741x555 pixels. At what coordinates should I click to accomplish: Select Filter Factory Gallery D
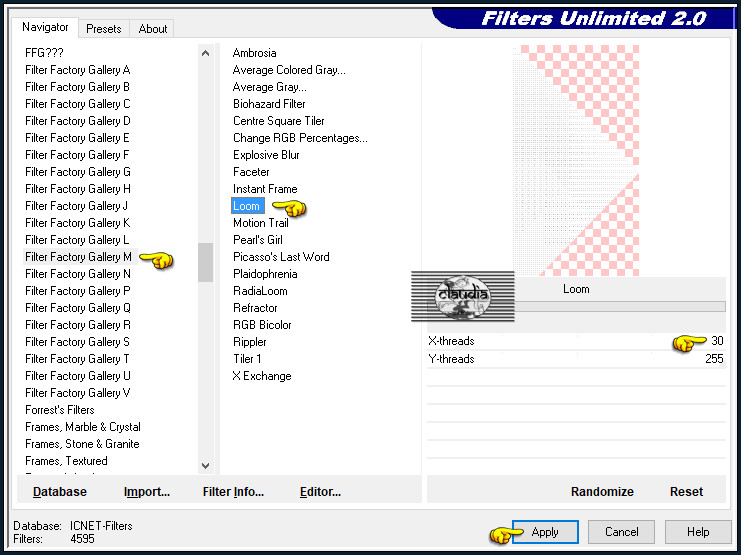78,121
